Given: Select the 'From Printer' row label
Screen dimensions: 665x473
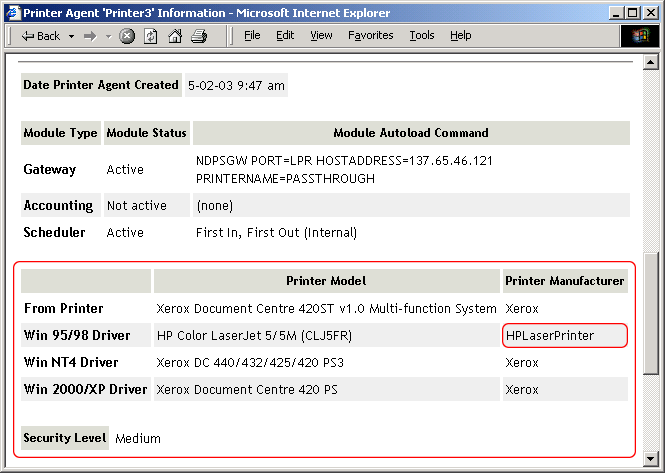Looking at the screenshot, I should coord(64,308).
